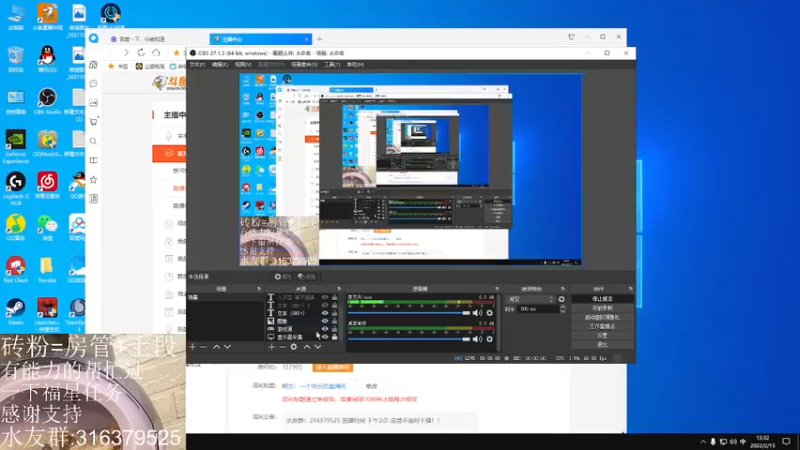The image size is (800, 450).
Task: Open search icon in browser sidebar
Action: click(93, 141)
